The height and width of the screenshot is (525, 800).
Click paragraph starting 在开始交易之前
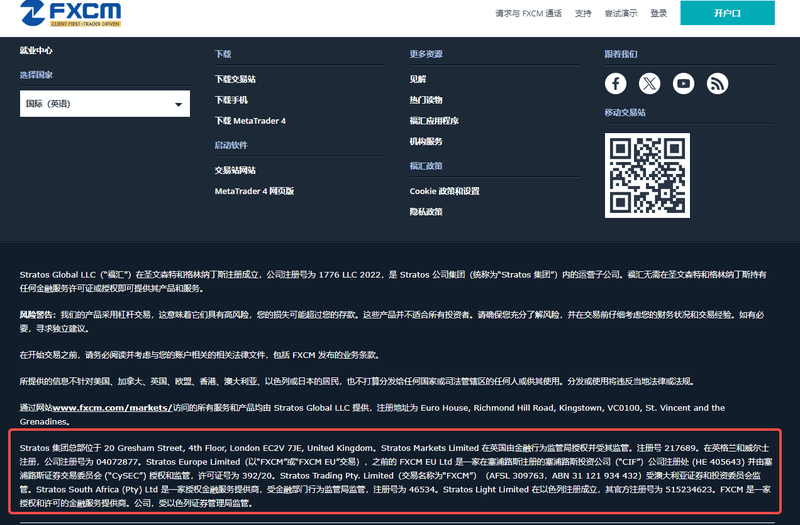pyautogui.click(x=200, y=355)
